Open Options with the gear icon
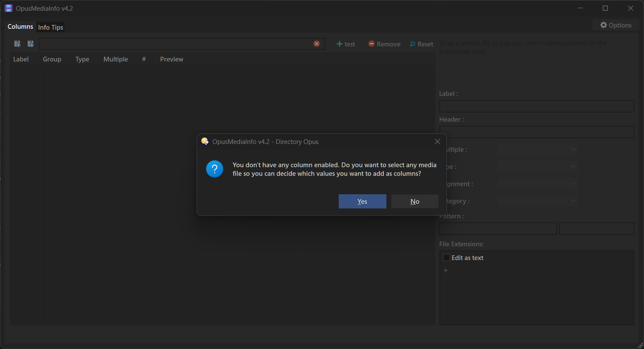The image size is (644, 349). tap(616, 25)
